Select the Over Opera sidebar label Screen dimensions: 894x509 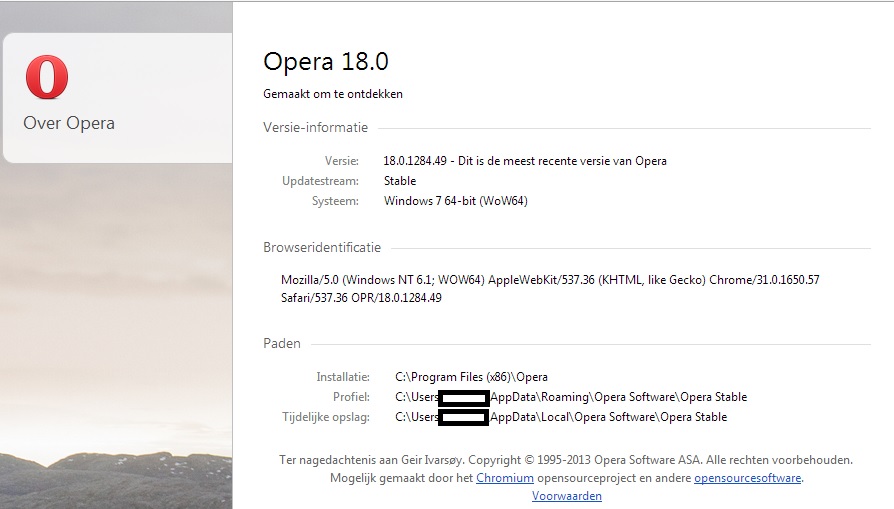69,124
